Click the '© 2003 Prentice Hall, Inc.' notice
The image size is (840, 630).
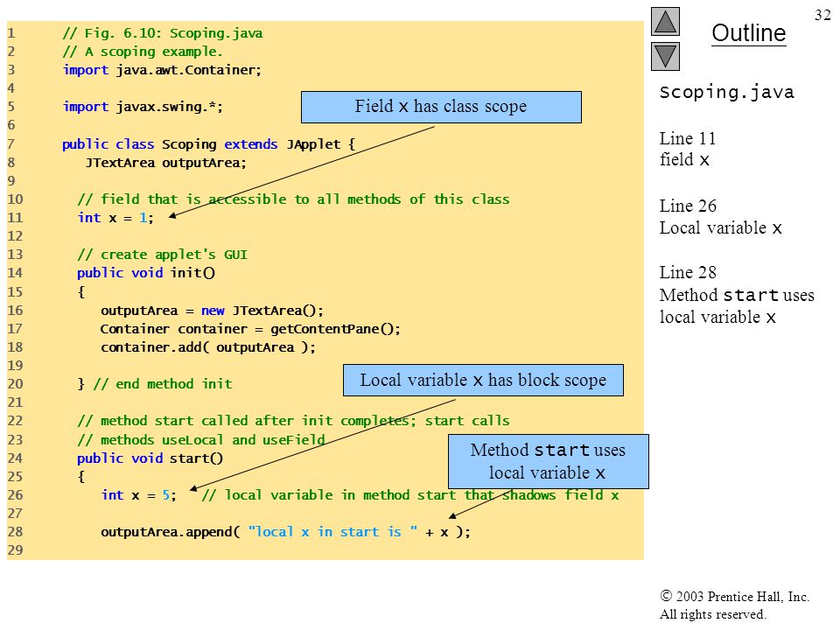coord(734,597)
